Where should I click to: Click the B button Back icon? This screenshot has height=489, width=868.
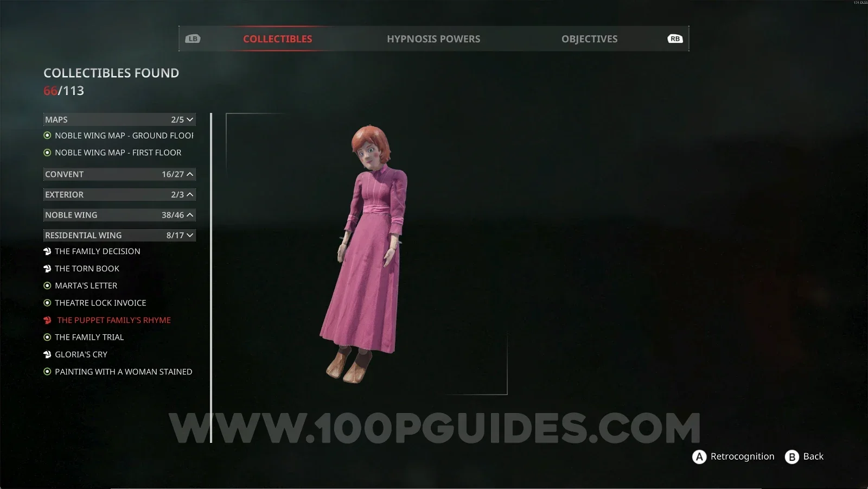coord(792,457)
